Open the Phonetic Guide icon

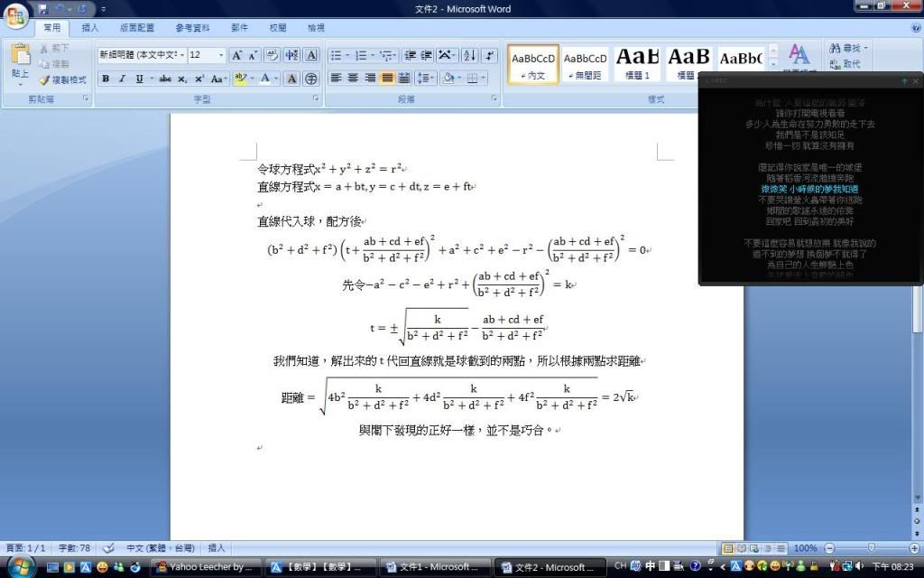(x=291, y=55)
